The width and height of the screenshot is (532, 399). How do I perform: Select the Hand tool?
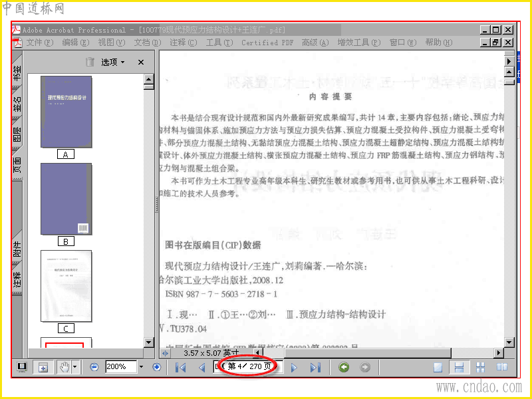click(x=65, y=367)
